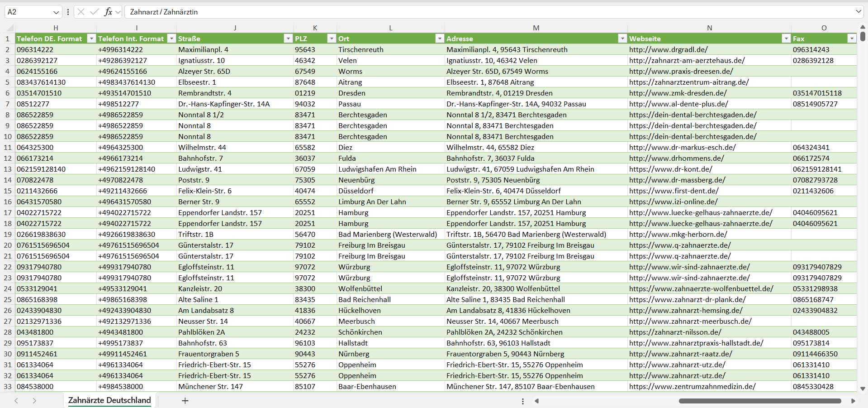Click the Enter checkmark icon in formula bar
The image size is (868, 408).
point(94,12)
